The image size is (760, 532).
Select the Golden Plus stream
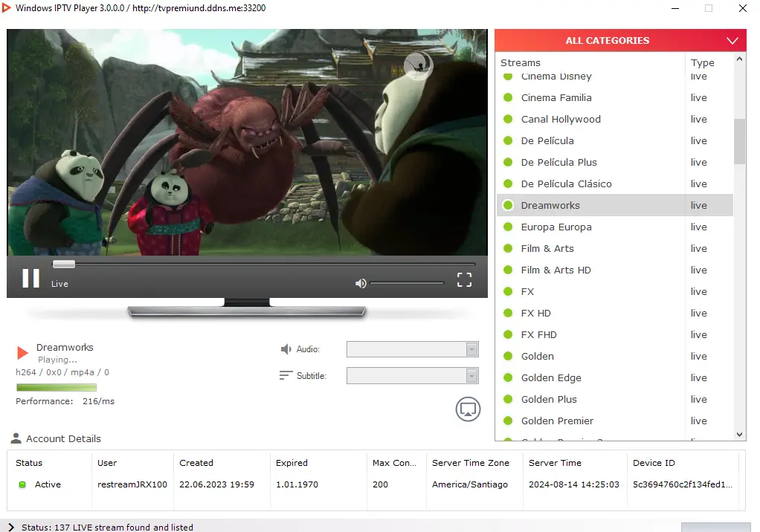tap(614, 399)
